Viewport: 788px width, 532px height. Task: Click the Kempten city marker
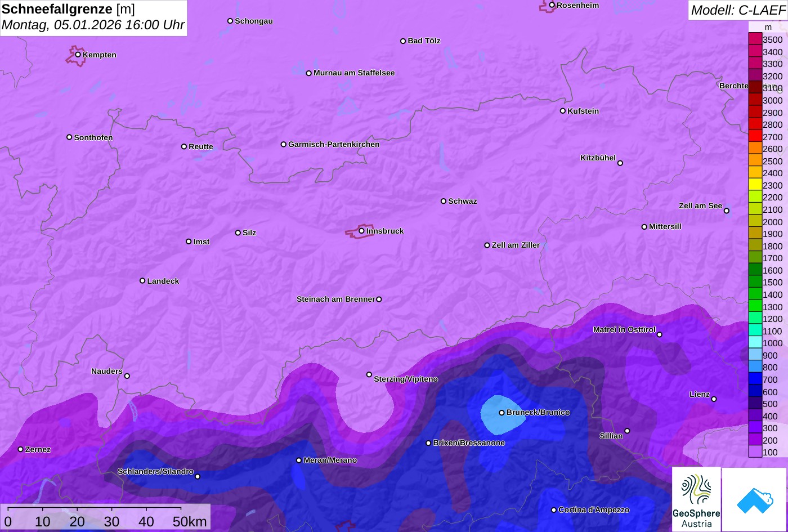tap(78, 55)
